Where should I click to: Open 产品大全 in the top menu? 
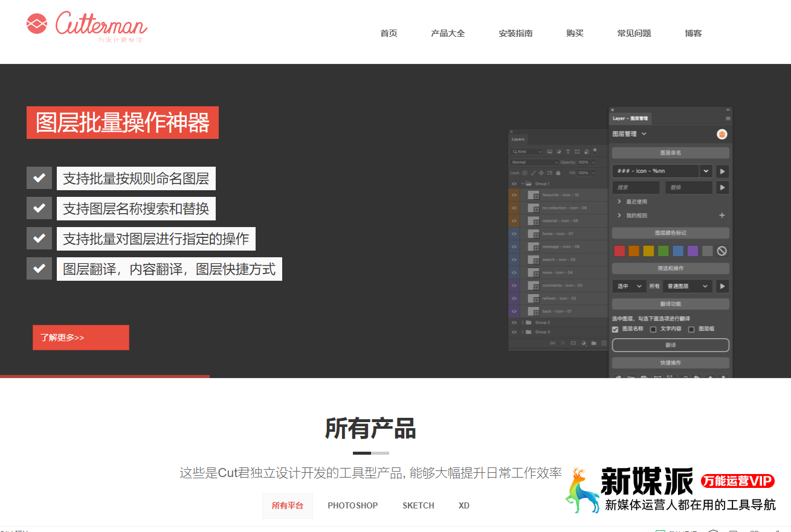448,33
